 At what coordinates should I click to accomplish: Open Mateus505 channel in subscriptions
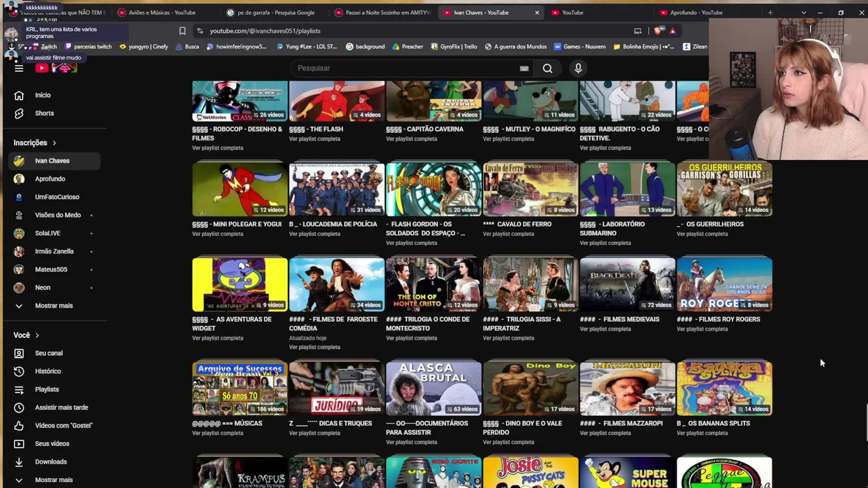point(52,269)
